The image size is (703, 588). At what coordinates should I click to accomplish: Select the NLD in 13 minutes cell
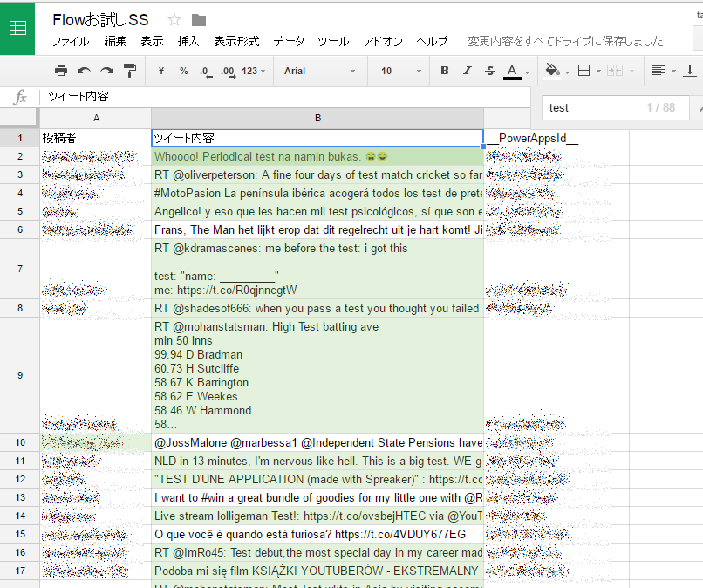pyautogui.click(x=317, y=461)
